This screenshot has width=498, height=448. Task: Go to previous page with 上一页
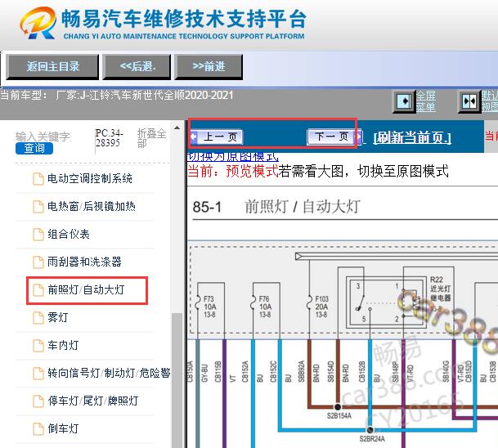click(x=217, y=137)
